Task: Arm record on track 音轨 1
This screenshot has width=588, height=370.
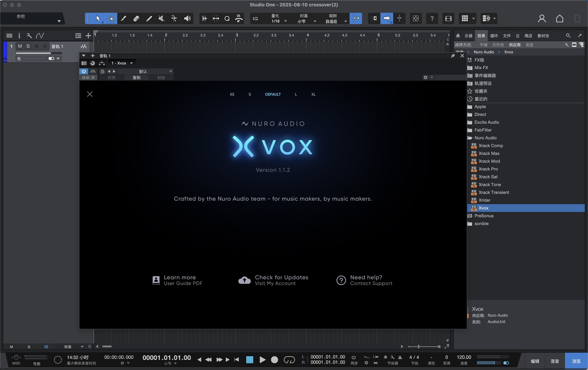Action: (37, 46)
